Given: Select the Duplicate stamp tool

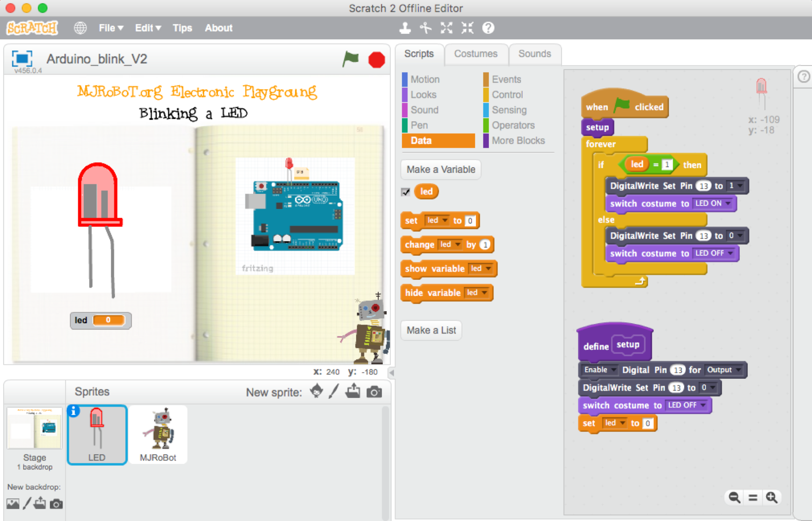Looking at the screenshot, I should [405, 28].
